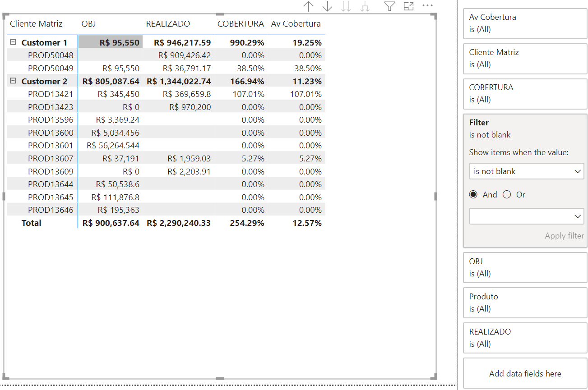Click the Drill up arrow icon
The height and width of the screenshot is (390, 588).
click(x=308, y=6)
